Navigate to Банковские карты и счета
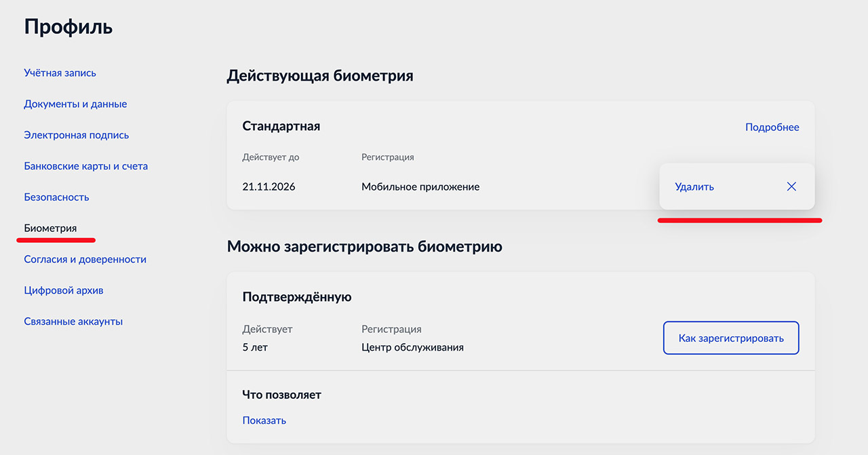 tap(85, 166)
